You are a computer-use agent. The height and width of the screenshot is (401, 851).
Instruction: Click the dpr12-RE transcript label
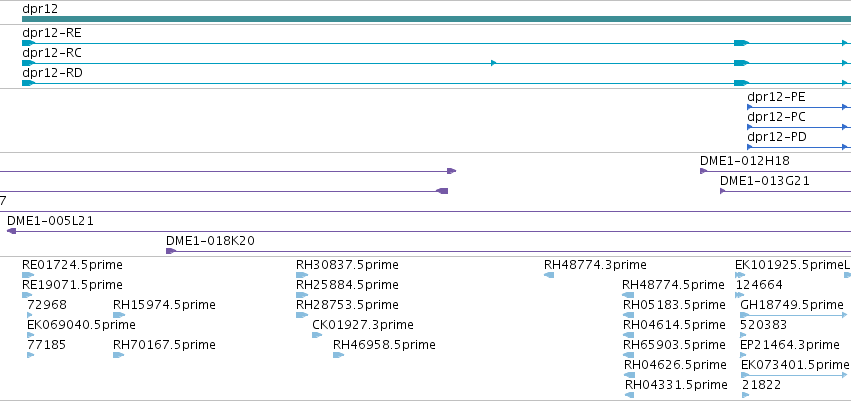52,33
